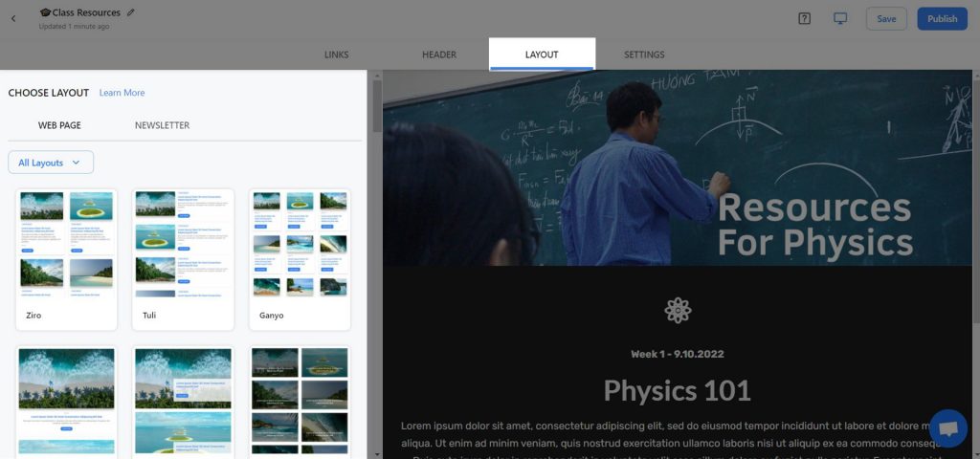Select the Layout tab
Viewport: 980px width, 459px height.
point(542,55)
